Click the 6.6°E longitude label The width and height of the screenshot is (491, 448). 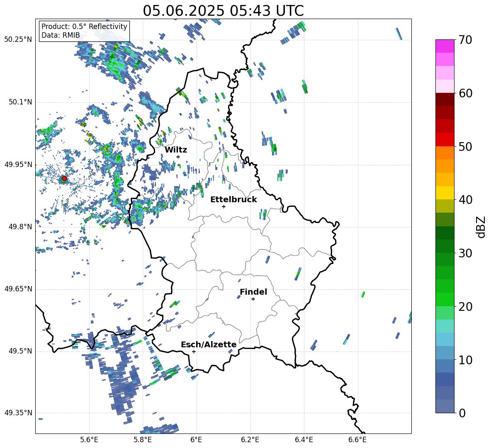pos(357,440)
